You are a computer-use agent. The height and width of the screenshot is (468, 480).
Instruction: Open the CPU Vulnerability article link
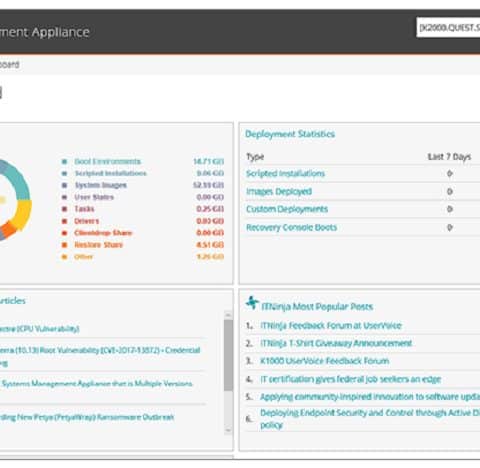click(40, 329)
